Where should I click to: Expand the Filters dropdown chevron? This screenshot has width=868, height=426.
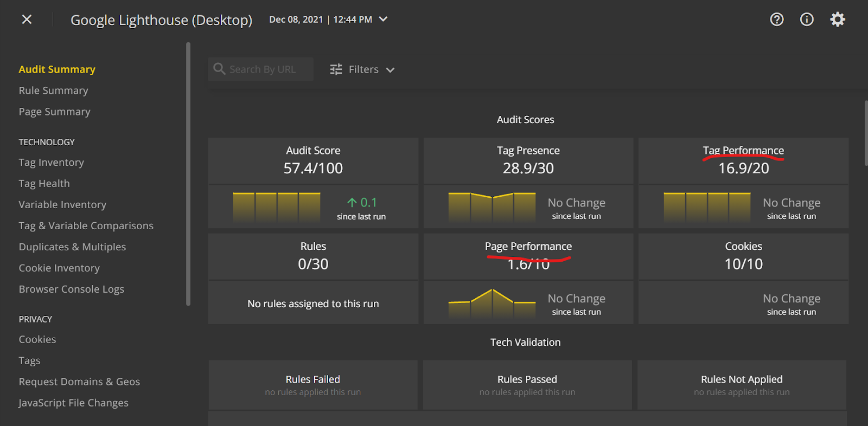click(x=390, y=70)
